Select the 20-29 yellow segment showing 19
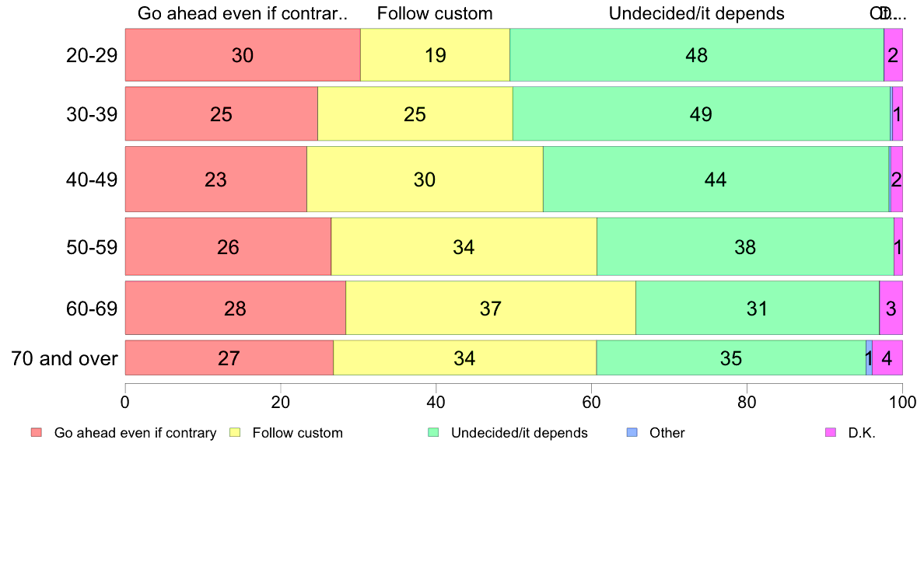 click(435, 54)
